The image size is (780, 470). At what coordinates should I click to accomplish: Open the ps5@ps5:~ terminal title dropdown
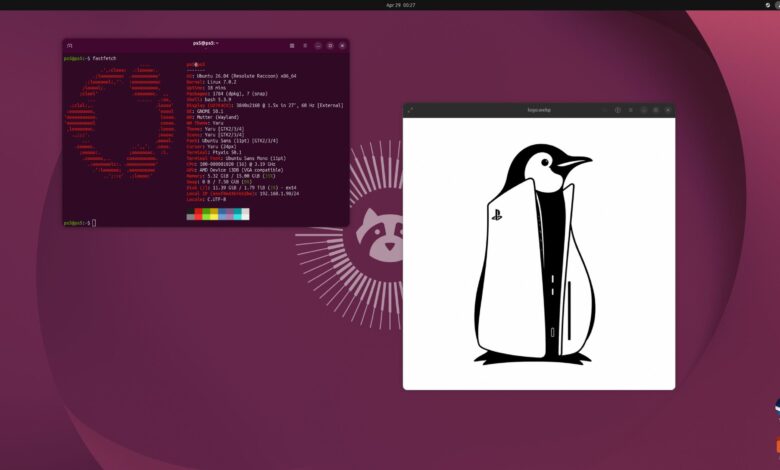(205, 43)
